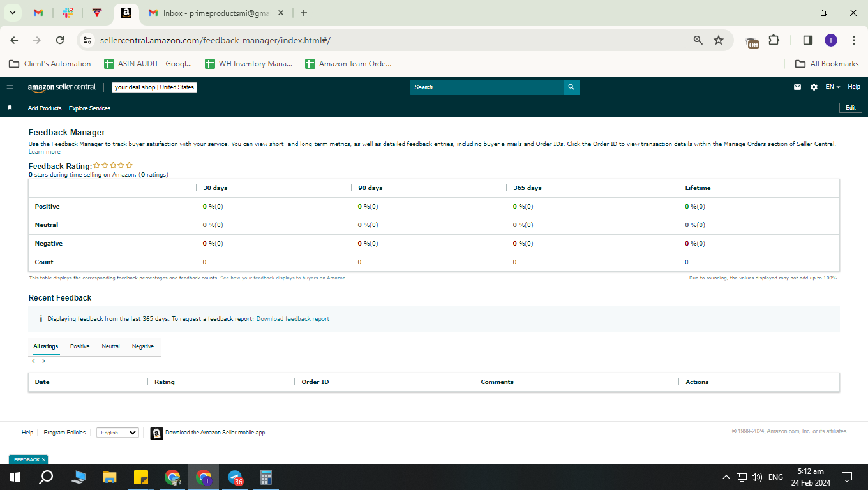Screen dimensions: 868x490
Task: Click the Date column header
Action: tap(42, 382)
